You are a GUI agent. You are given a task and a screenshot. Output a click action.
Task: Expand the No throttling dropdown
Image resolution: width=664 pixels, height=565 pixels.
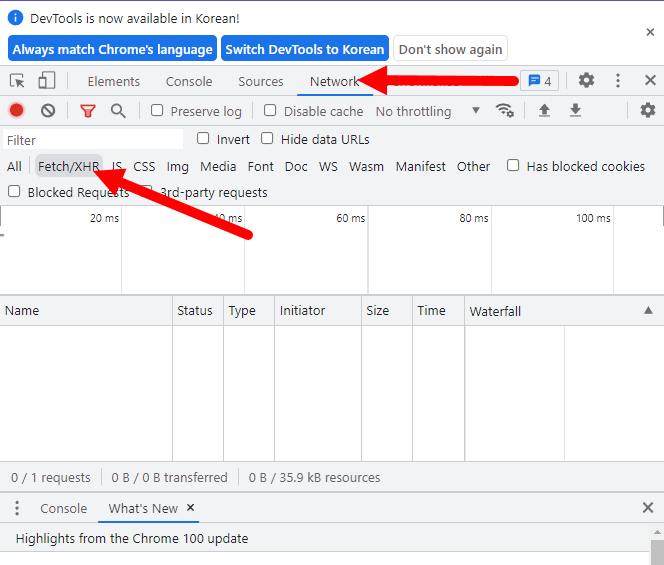pyautogui.click(x=428, y=111)
